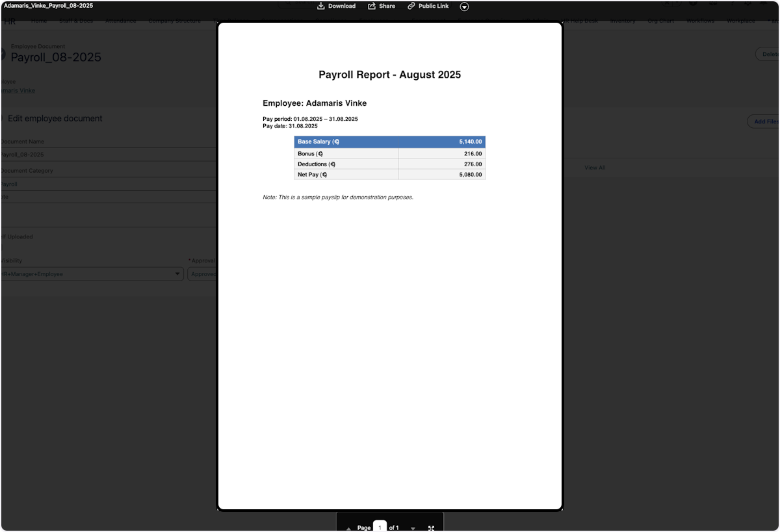Click the Download icon in preview toolbar

[321, 6]
